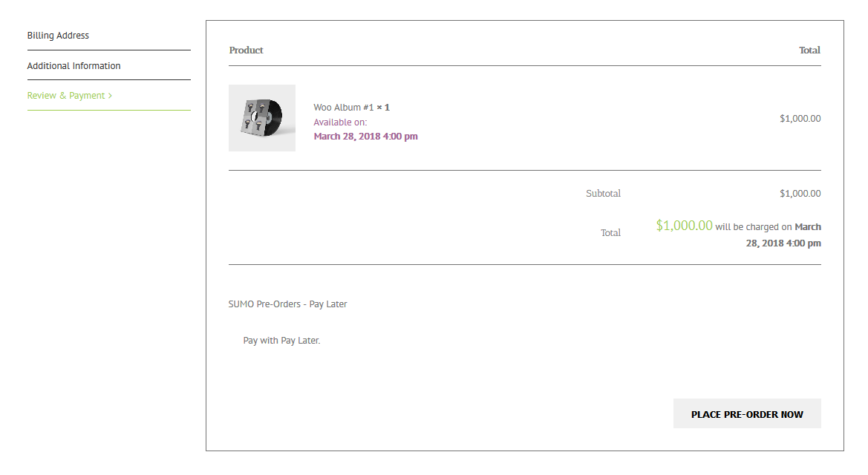Click the Total column header at top right

[809, 50]
